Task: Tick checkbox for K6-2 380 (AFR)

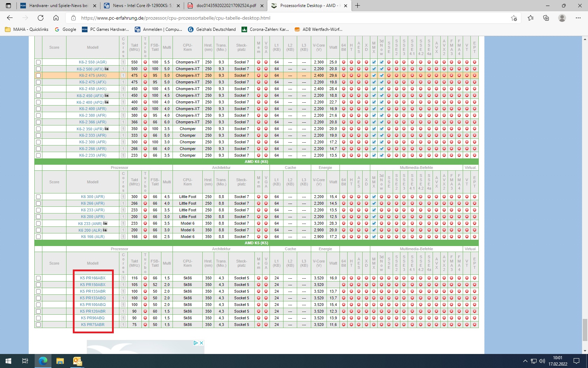Action: pos(38,115)
